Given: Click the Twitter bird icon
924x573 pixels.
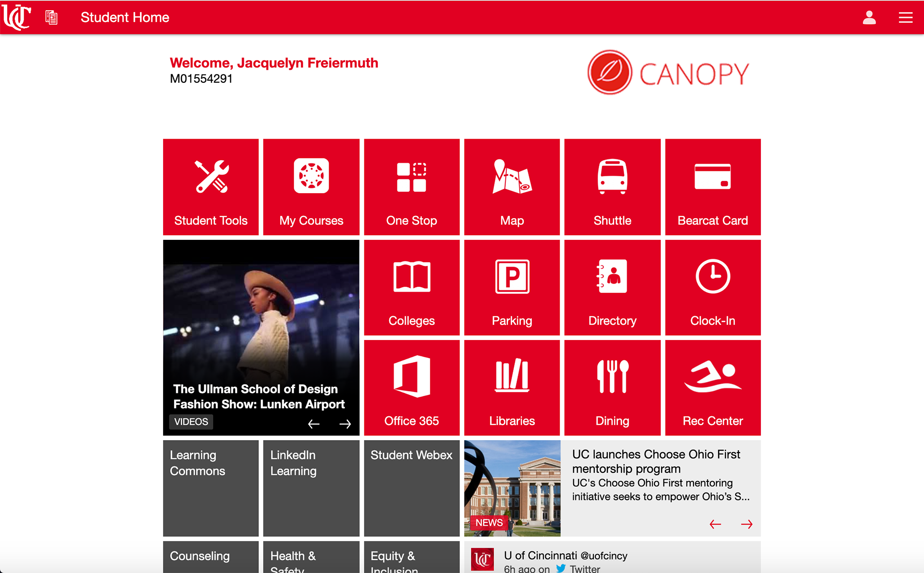Looking at the screenshot, I should coord(561,568).
